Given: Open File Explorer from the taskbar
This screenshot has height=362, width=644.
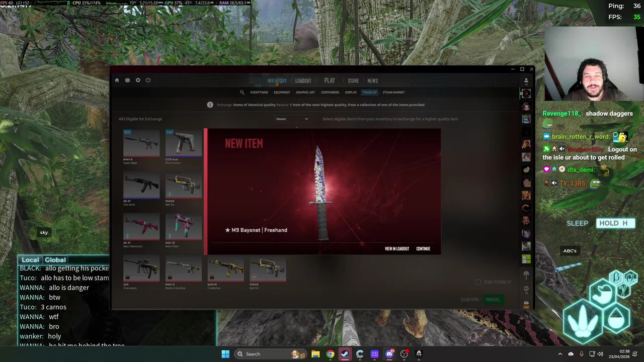Looking at the screenshot, I should (315, 354).
